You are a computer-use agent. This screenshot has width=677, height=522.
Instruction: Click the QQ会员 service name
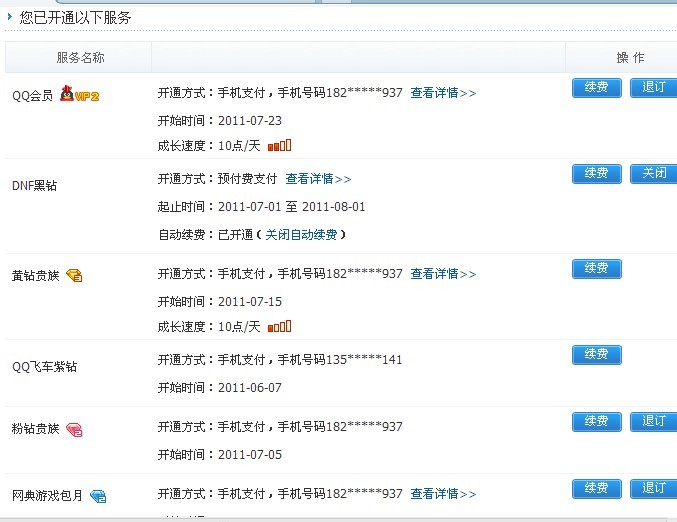[32, 95]
